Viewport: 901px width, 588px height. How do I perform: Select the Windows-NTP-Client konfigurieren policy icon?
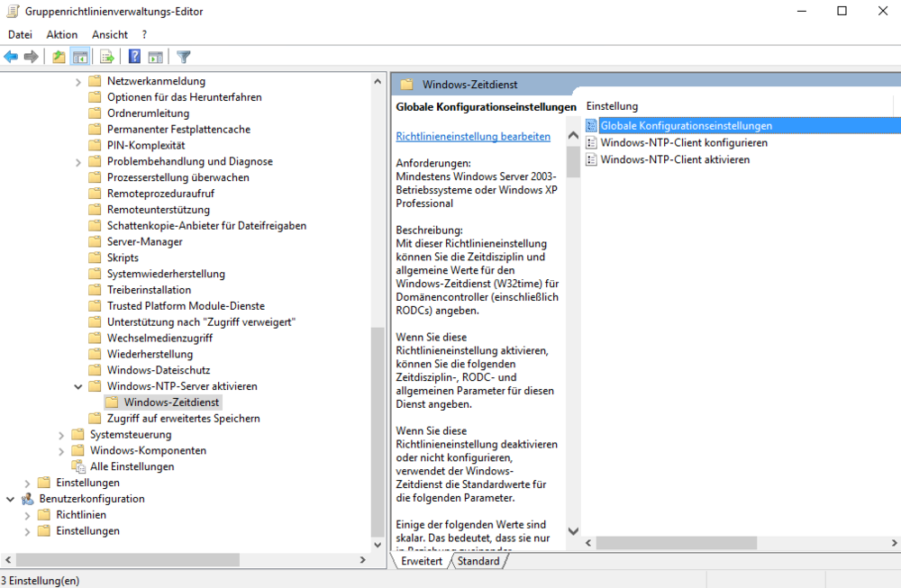pyautogui.click(x=591, y=143)
